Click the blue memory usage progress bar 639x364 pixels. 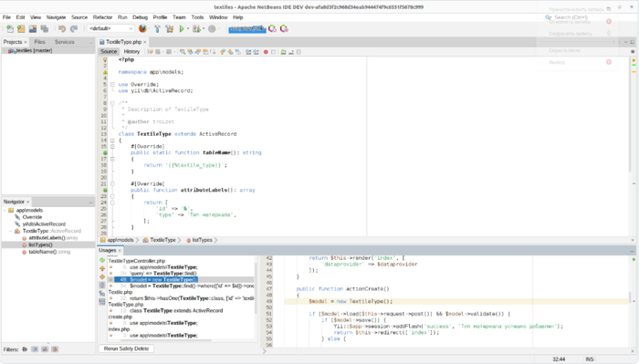[x=247, y=28]
